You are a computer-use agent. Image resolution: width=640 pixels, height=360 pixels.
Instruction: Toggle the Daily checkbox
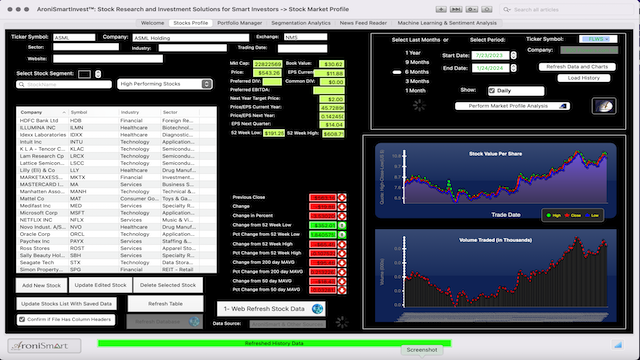[492, 91]
